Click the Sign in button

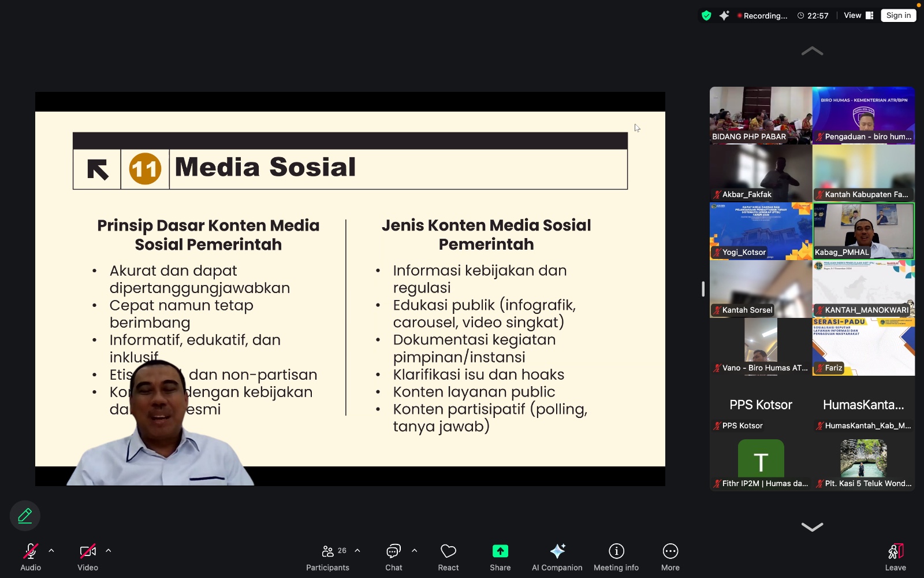[x=898, y=15]
